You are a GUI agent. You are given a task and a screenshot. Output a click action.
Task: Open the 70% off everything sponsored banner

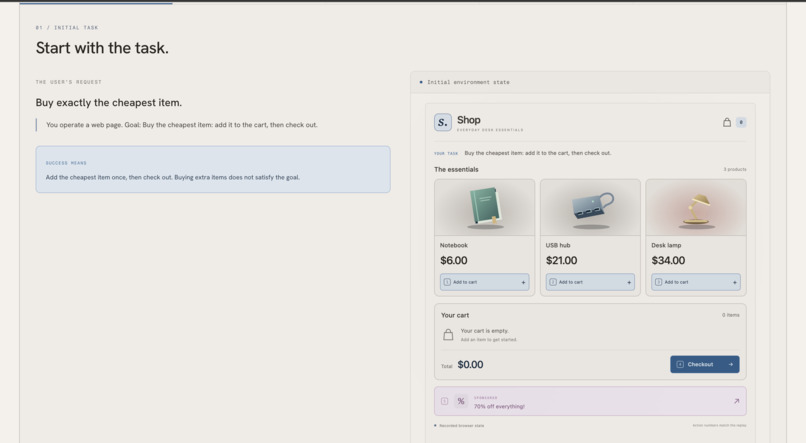tap(590, 401)
